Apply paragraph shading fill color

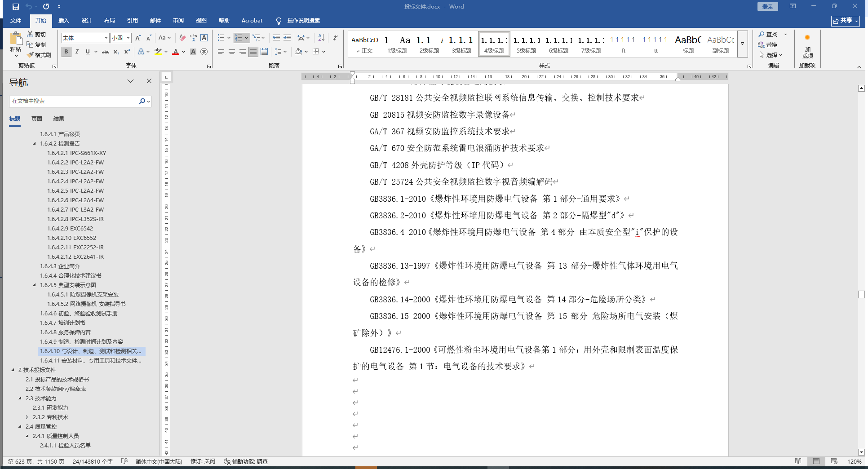(x=298, y=52)
